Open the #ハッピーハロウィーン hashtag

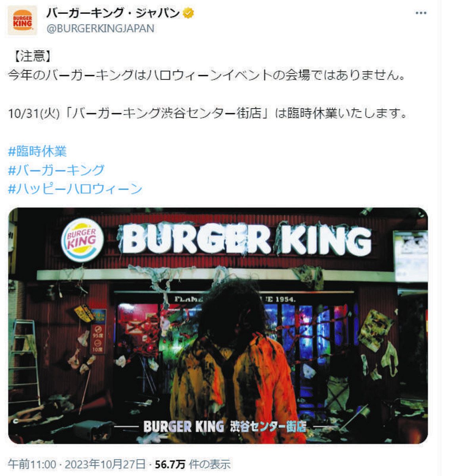75,188
